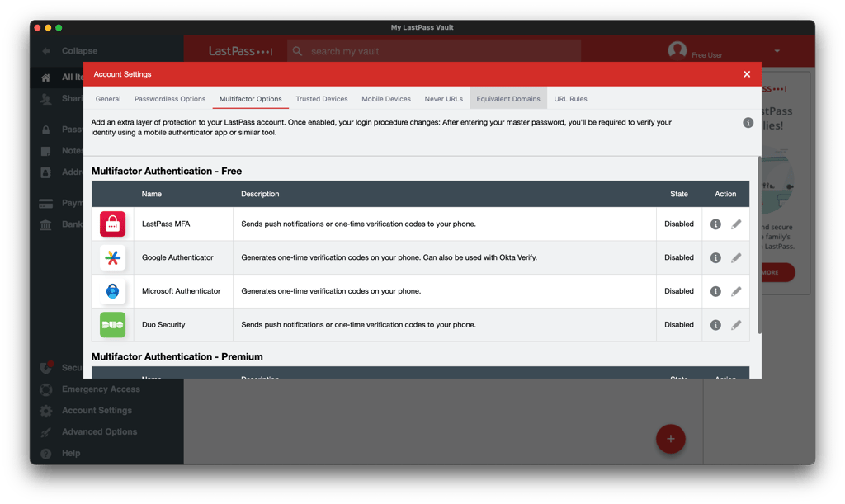Click the user avatar icon
845x504 pixels.
[677, 50]
